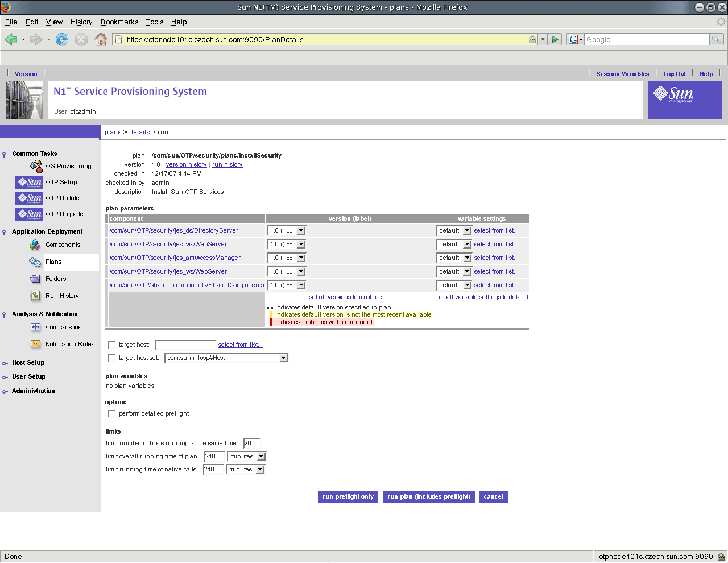The height and width of the screenshot is (563, 728).
Task: Open the Bookmarks menu
Action: point(119,22)
